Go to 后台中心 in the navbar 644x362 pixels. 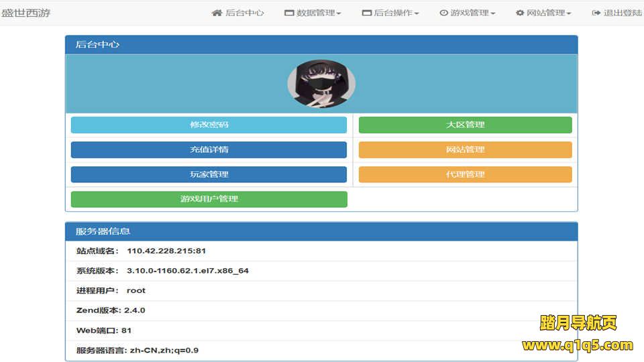point(244,13)
